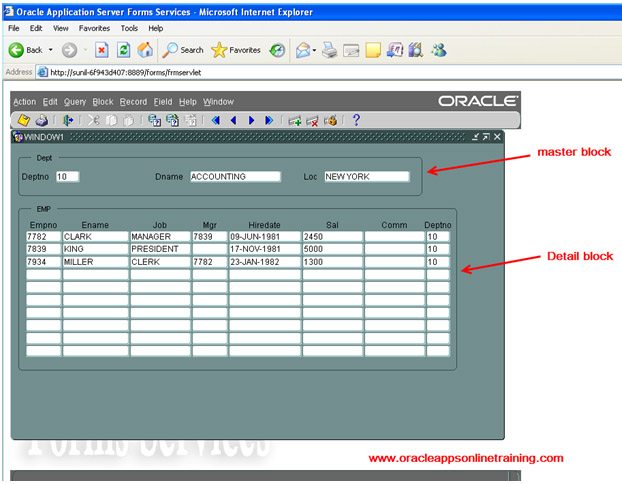Remove record using red-X toolbar icon

pyautogui.click(x=313, y=120)
